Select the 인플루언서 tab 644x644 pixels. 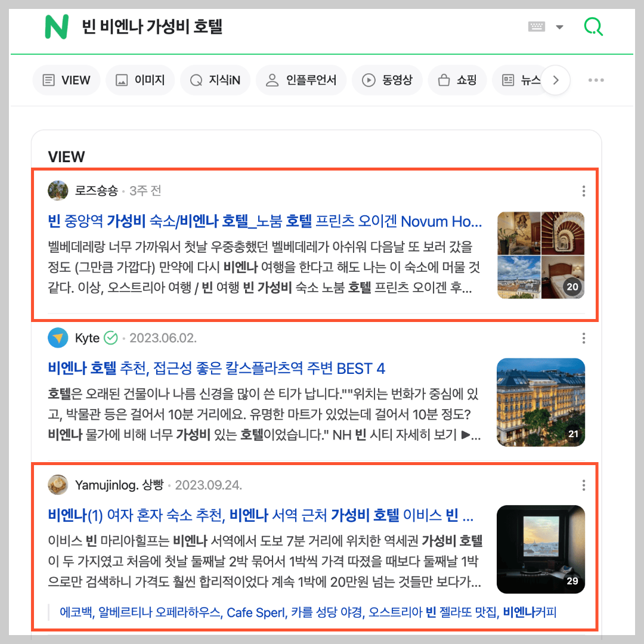pyautogui.click(x=301, y=80)
